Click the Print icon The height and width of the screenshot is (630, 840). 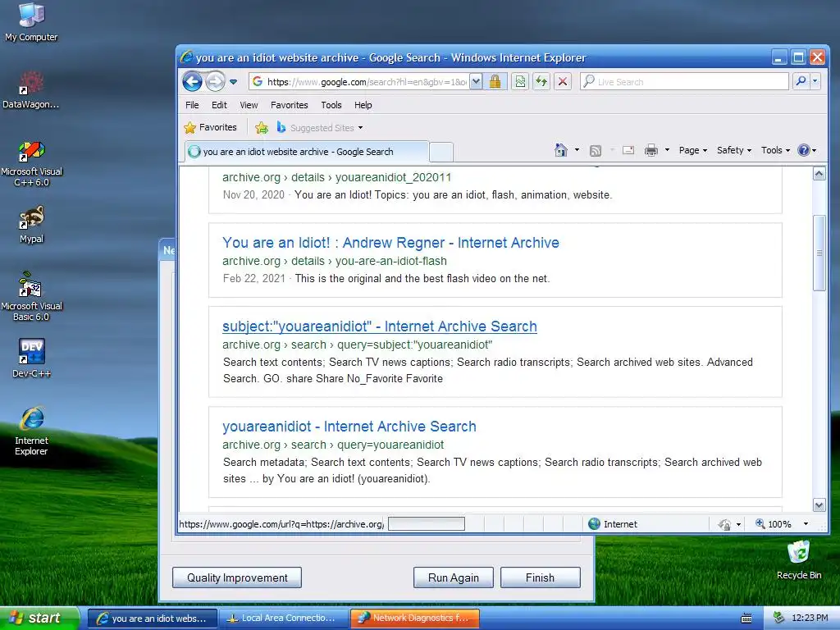tap(651, 151)
